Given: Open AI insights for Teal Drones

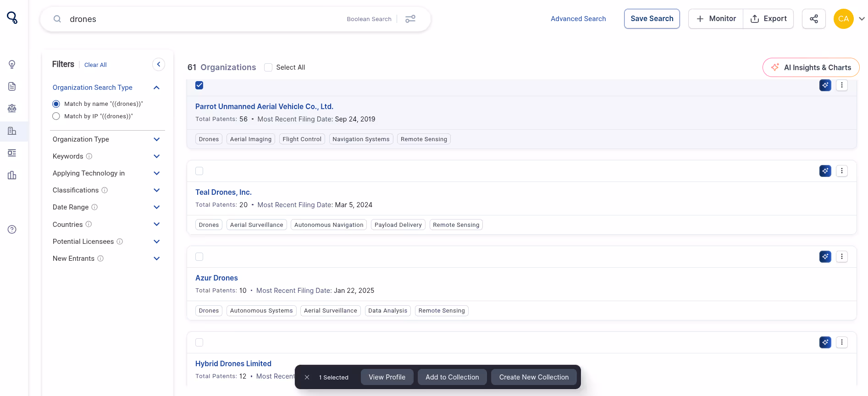Looking at the screenshot, I should 825,171.
